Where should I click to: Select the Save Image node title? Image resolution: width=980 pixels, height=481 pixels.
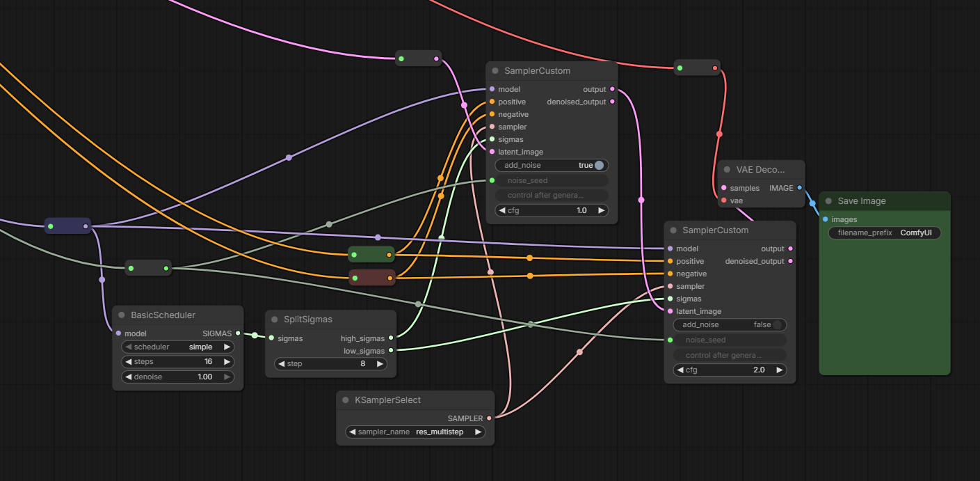pyautogui.click(x=862, y=201)
